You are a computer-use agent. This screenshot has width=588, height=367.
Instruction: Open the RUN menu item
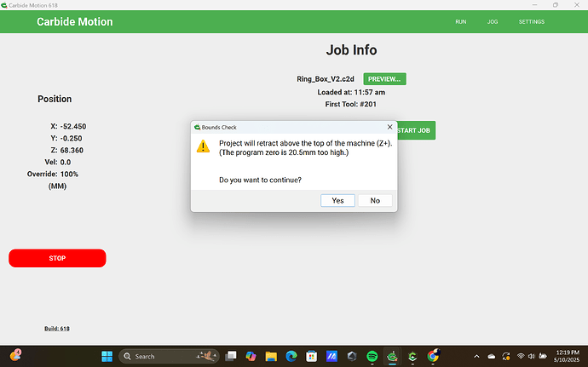pyautogui.click(x=461, y=22)
